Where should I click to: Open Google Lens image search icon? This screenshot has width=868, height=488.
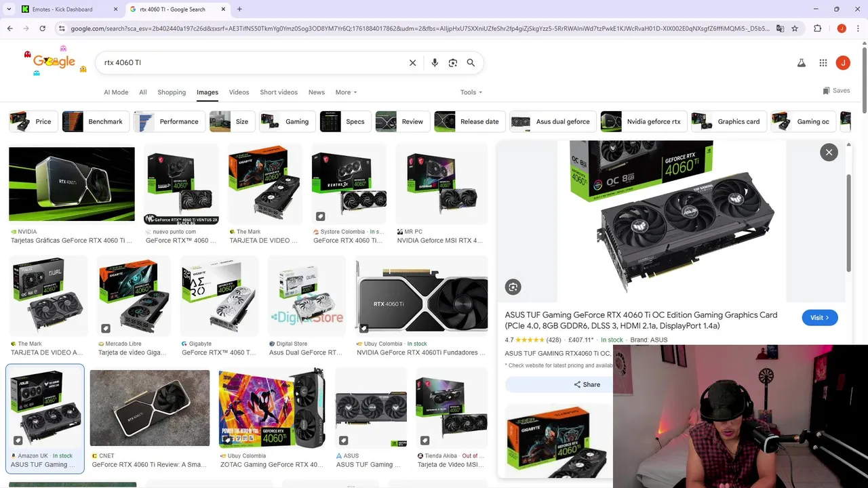coord(453,62)
